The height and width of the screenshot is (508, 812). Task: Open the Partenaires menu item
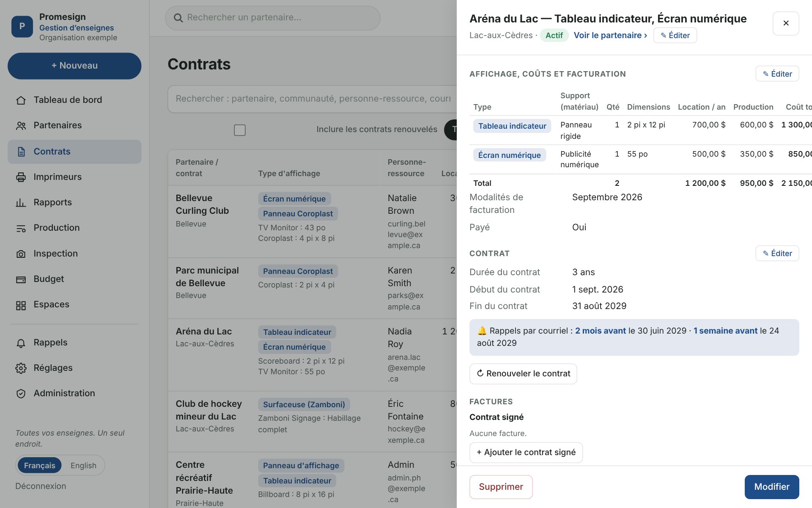point(74,126)
